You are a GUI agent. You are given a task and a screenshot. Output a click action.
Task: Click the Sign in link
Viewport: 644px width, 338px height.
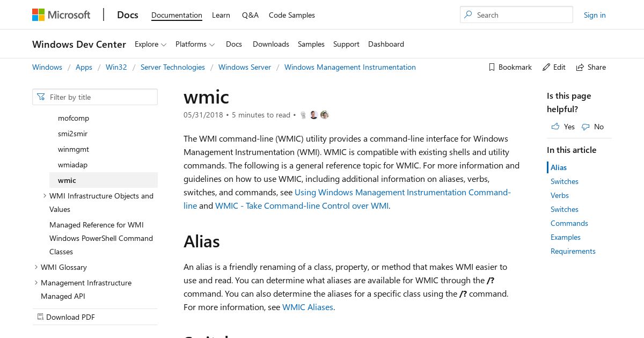(x=595, y=15)
